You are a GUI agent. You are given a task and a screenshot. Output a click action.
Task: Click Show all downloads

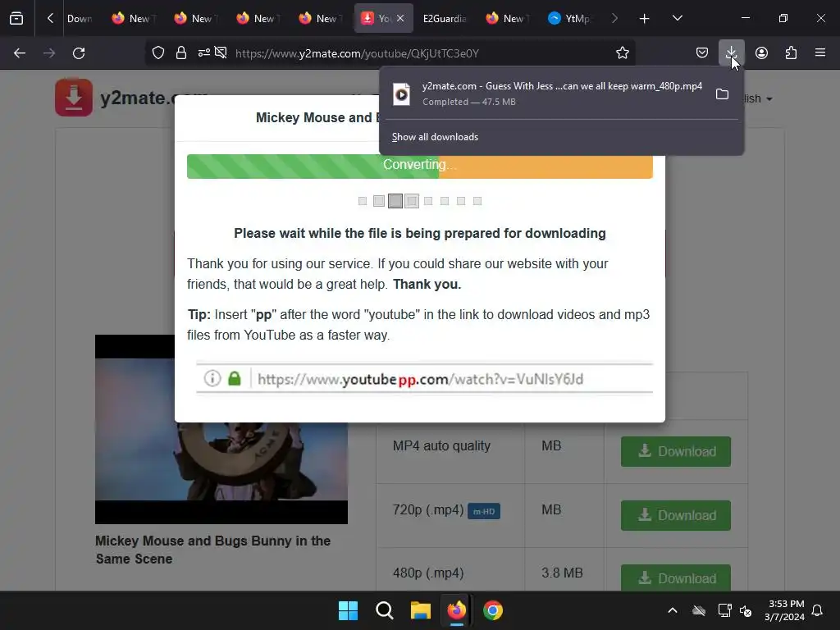[x=435, y=137]
